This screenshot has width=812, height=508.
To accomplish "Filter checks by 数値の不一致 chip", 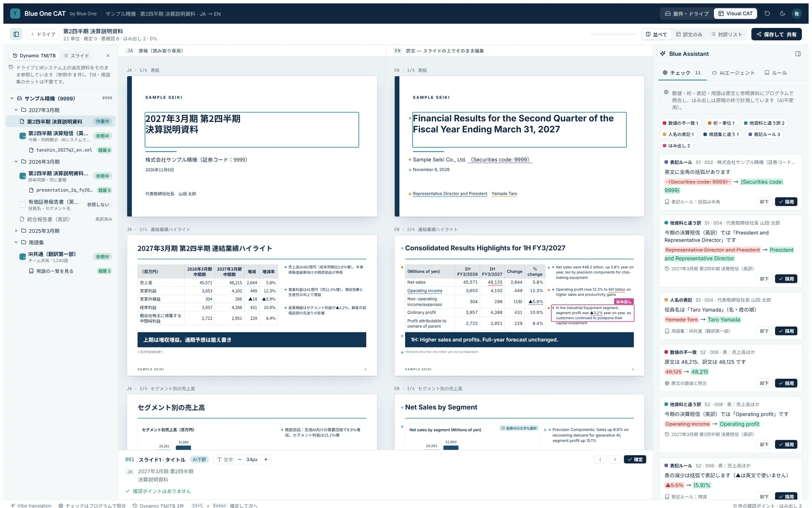I will click(680, 123).
